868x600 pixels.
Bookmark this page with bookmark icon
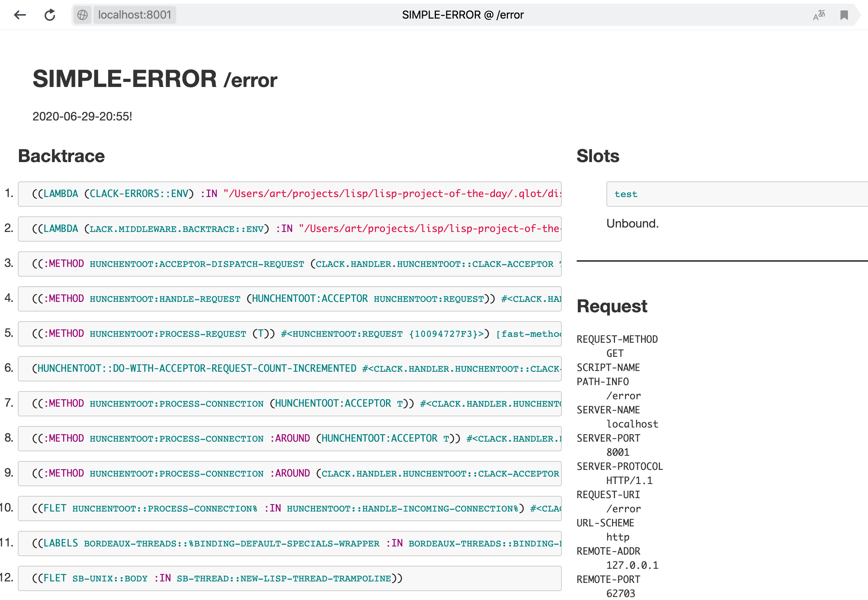point(844,15)
